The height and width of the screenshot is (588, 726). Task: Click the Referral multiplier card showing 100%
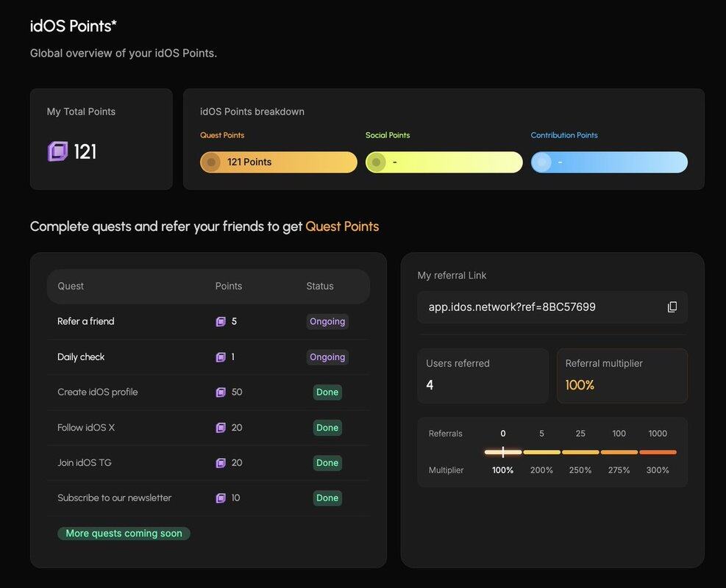coord(622,376)
